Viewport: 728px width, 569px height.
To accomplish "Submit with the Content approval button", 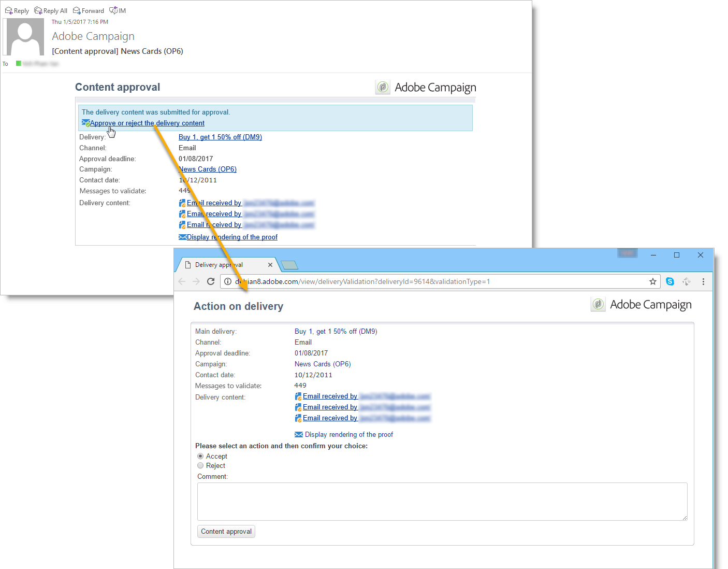I will 226,532.
